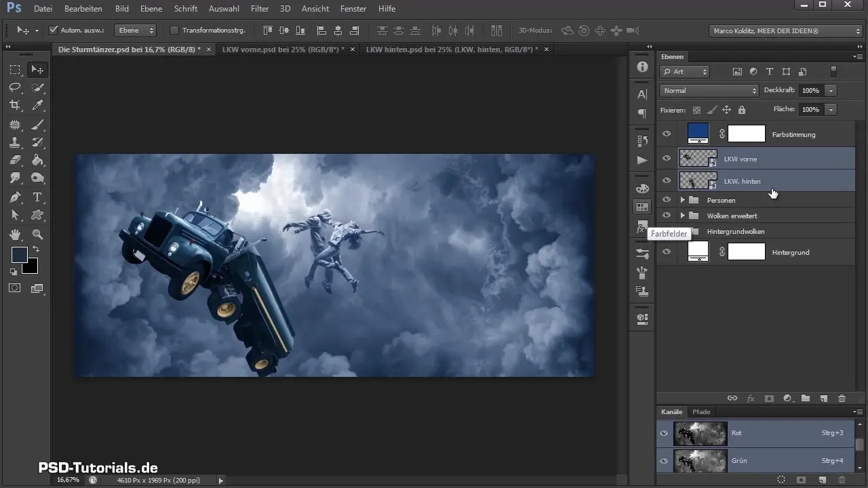Enable Transformationsstrg. checkbox
The height and width of the screenshot is (488, 868).
click(x=174, y=30)
